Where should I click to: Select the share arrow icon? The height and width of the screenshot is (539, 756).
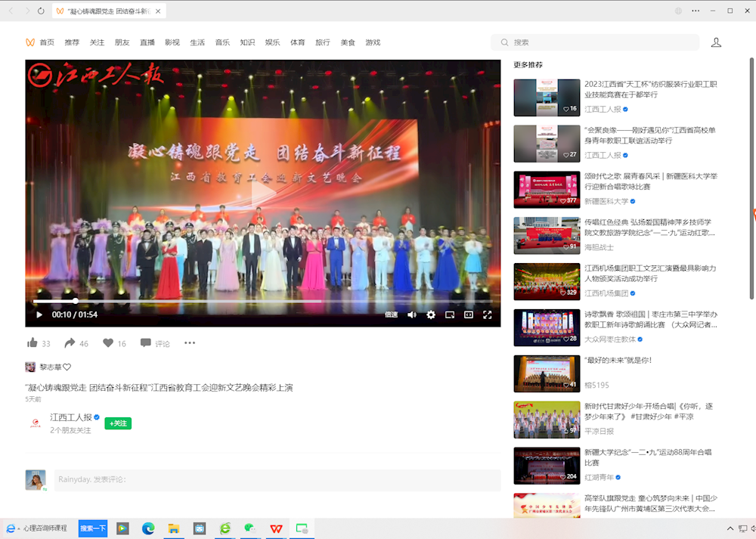tap(70, 342)
